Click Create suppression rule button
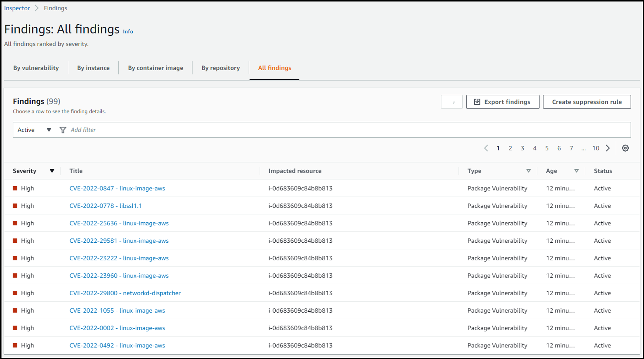This screenshot has height=359, width=644. click(x=587, y=102)
